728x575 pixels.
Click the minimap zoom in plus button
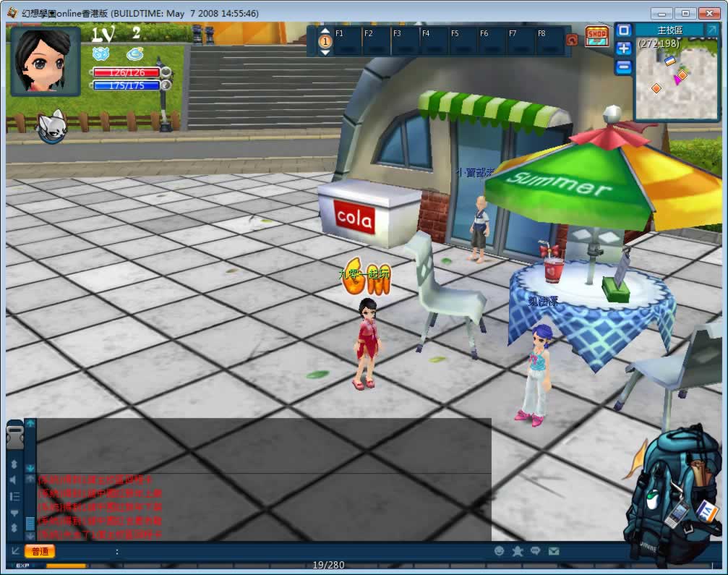(623, 48)
